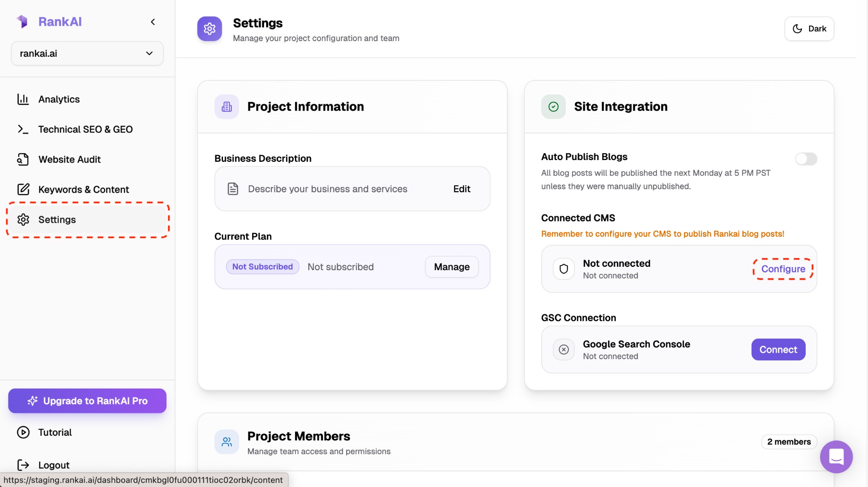This screenshot has width=868, height=487.
Task: Switch to Dark mode
Action: click(809, 28)
